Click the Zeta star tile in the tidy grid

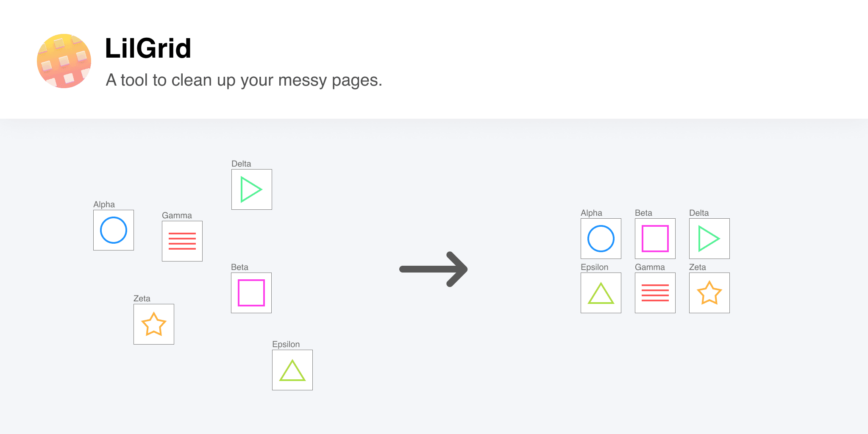click(x=709, y=293)
